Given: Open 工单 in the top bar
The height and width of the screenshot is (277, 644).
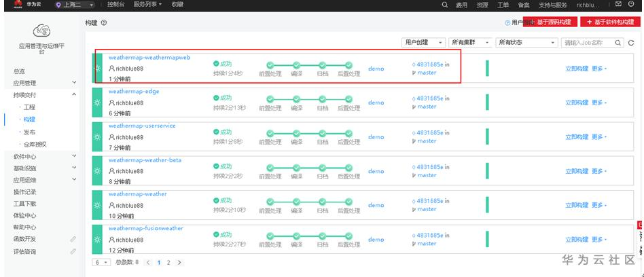Looking at the screenshot, I should click(x=503, y=5).
